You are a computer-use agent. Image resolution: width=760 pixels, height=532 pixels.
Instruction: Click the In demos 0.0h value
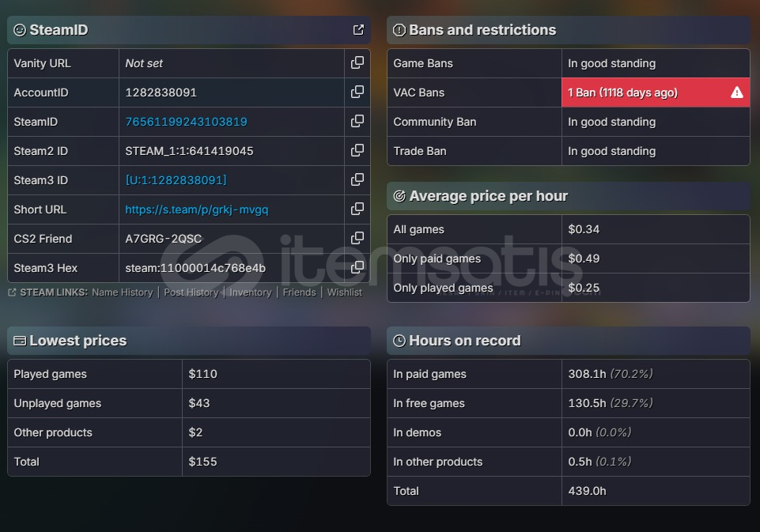[580, 432]
